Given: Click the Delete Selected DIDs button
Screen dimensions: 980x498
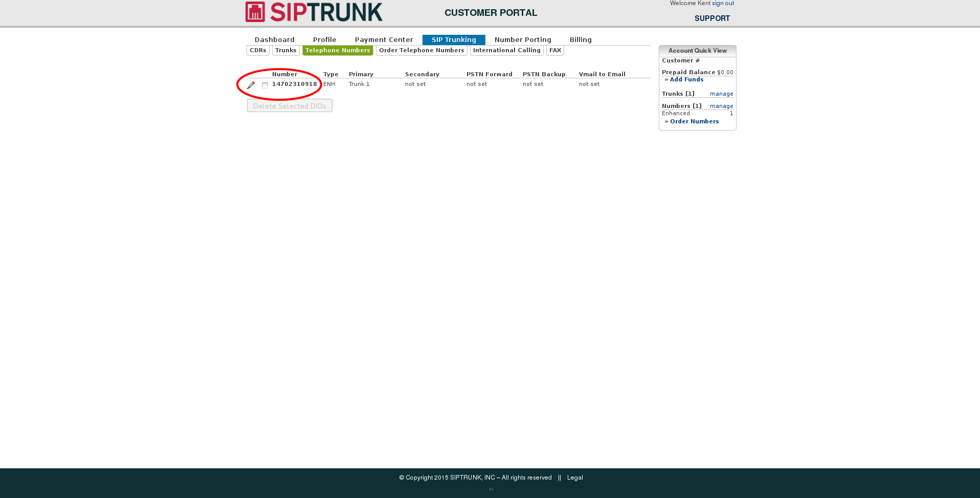Looking at the screenshot, I should pyautogui.click(x=289, y=105).
